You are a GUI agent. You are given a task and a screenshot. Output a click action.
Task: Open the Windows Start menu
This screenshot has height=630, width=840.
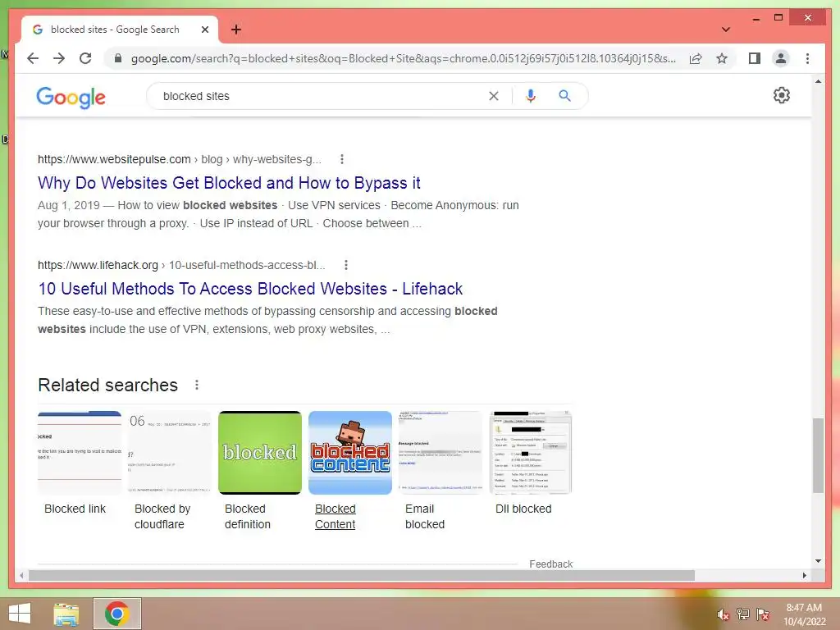pyautogui.click(x=20, y=614)
